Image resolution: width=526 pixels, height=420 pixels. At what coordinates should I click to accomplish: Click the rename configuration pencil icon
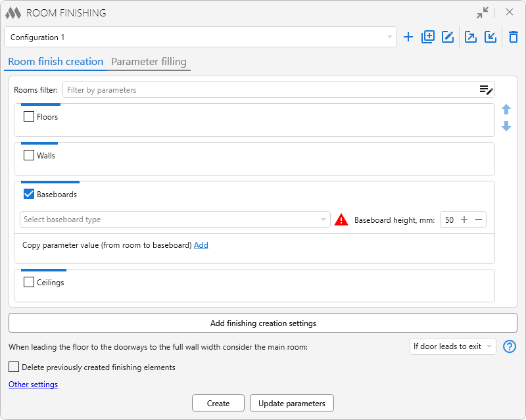[448, 37]
